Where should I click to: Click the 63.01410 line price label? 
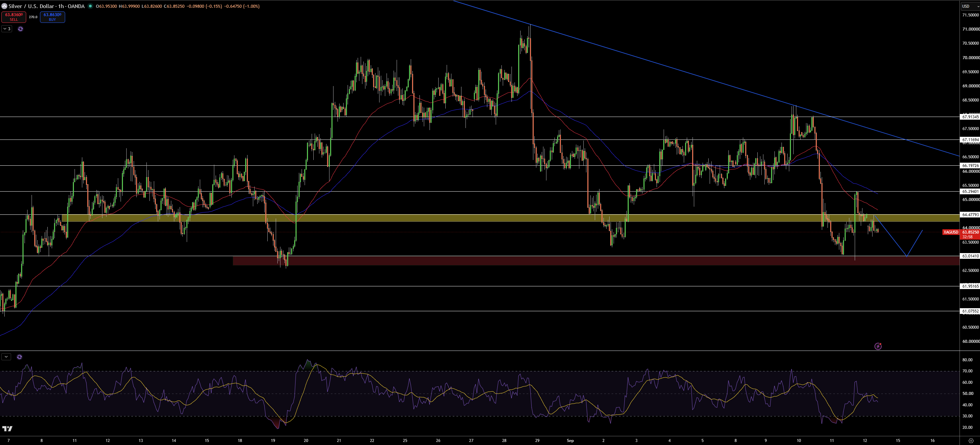click(x=970, y=256)
